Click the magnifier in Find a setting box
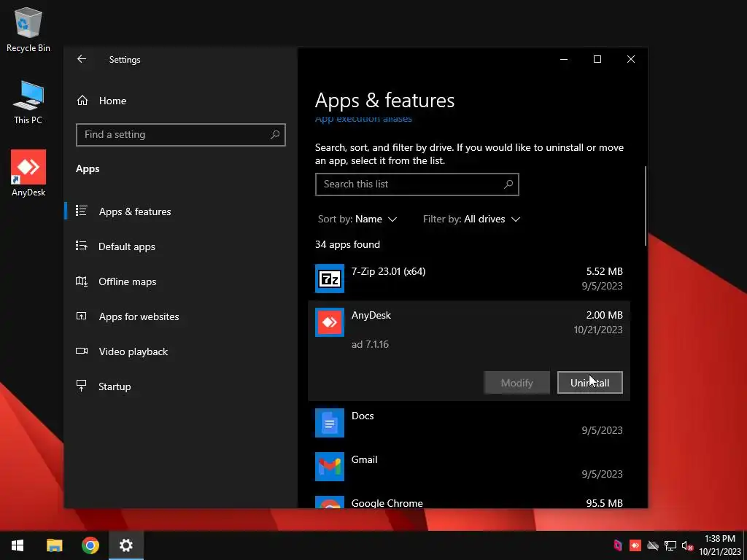The width and height of the screenshot is (747, 560). 275,135
